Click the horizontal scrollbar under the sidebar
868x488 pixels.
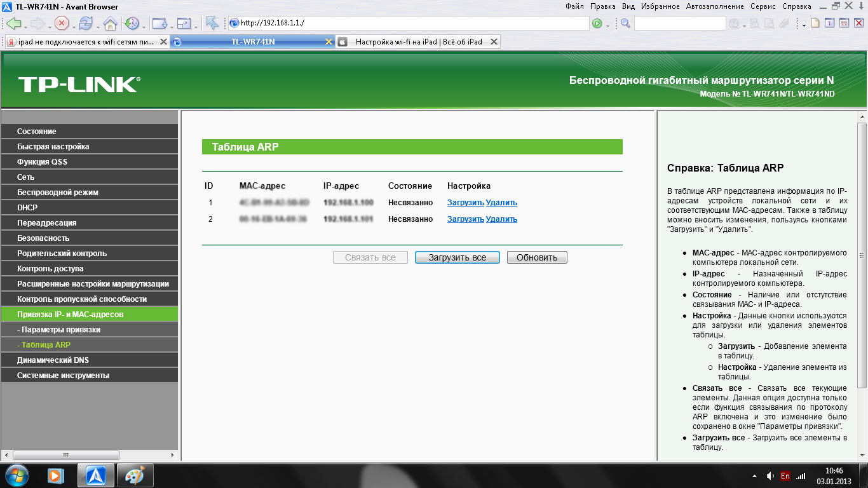tap(89, 456)
